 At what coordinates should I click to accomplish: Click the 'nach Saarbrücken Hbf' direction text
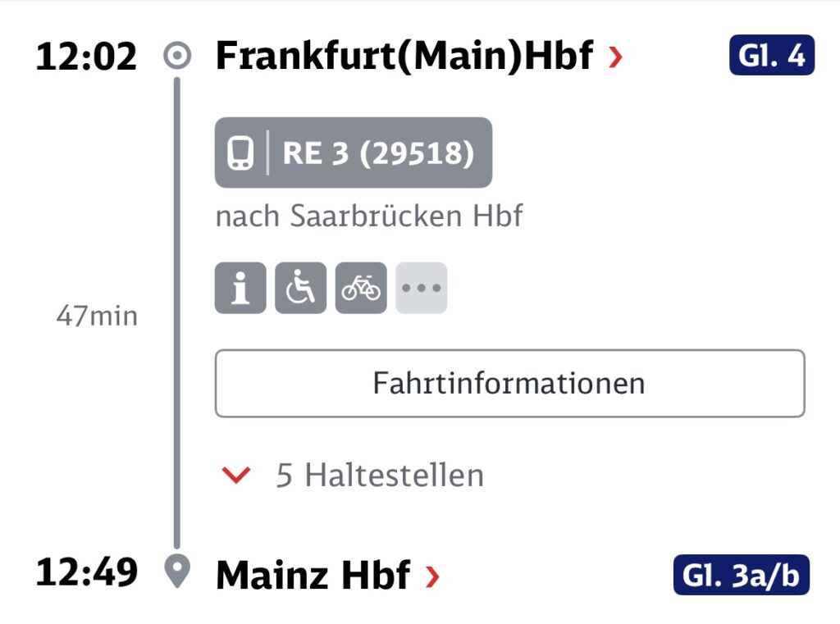point(368,216)
